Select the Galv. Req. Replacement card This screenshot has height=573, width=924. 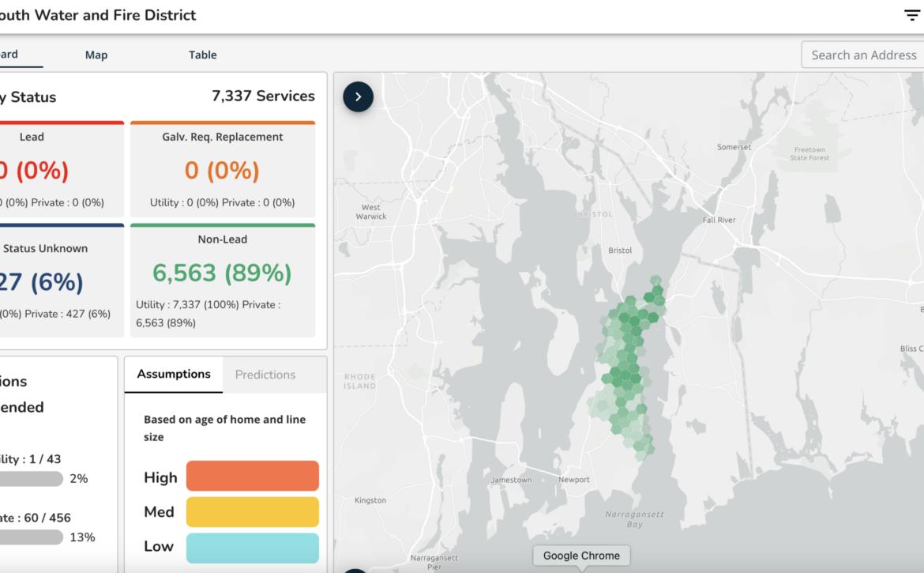coord(223,170)
